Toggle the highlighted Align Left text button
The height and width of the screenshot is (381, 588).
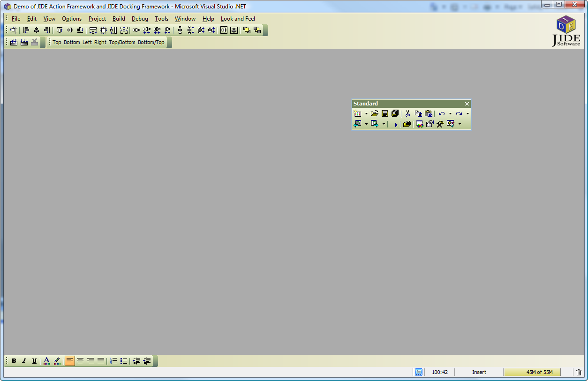click(70, 361)
